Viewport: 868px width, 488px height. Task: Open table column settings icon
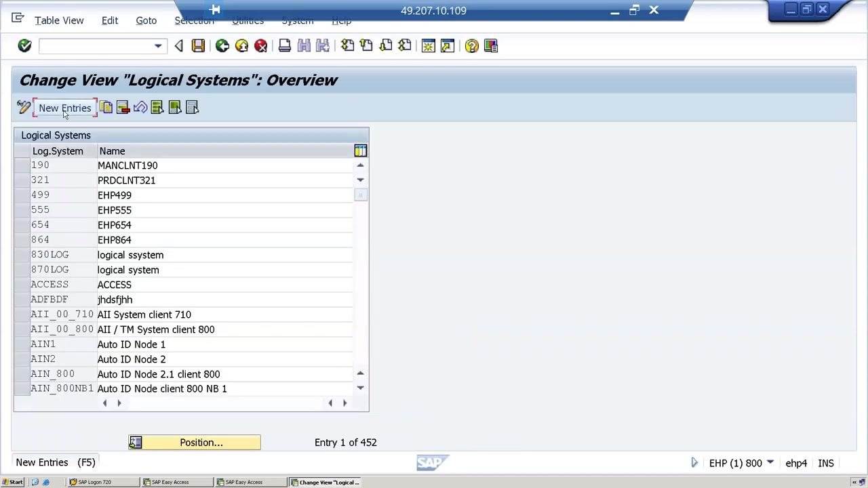pos(360,150)
